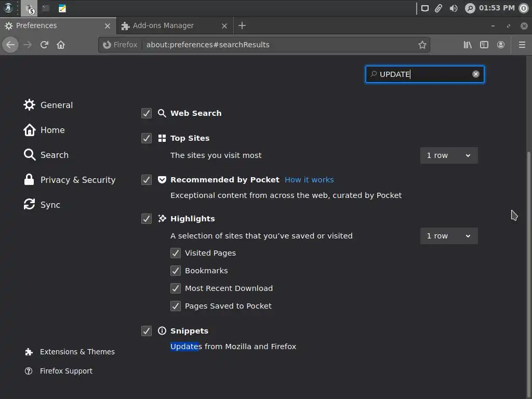Open the Library icon in the toolbar
This screenshot has width=532, height=399.
[x=468, y=45]
